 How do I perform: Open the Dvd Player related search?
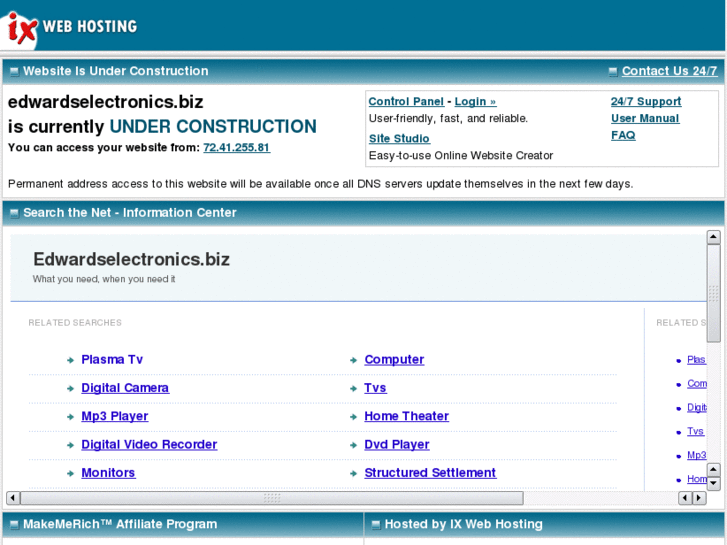pos(397,445)
